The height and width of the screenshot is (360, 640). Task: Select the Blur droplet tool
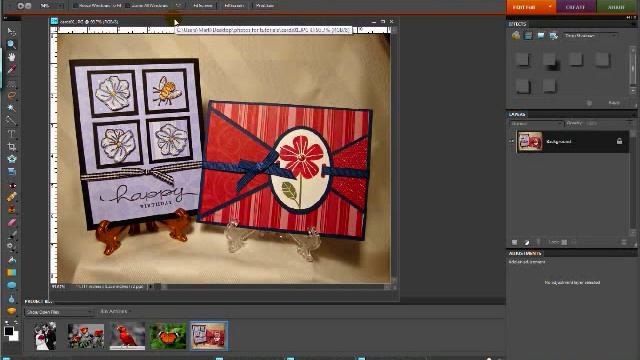click(11, 299)
